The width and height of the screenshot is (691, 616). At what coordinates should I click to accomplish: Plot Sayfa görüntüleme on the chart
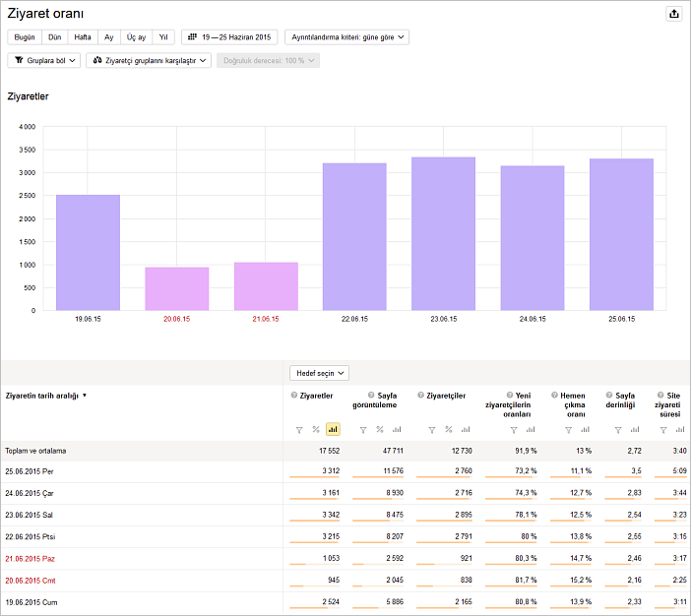(x=397, y=429)
